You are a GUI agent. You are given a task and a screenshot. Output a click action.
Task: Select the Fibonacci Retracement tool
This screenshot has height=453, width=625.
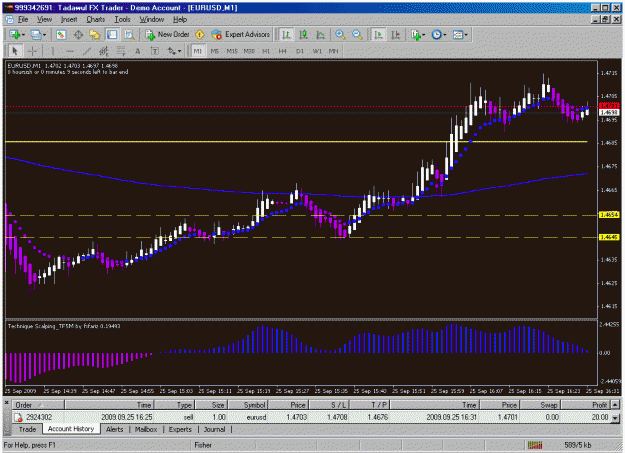[120, 51]
